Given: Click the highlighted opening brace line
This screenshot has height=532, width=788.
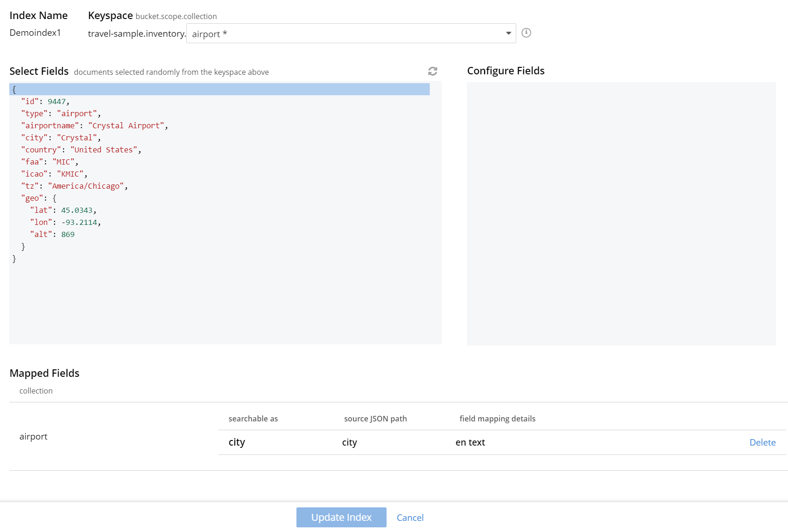Looking at the screenshot, I should 219,89.
